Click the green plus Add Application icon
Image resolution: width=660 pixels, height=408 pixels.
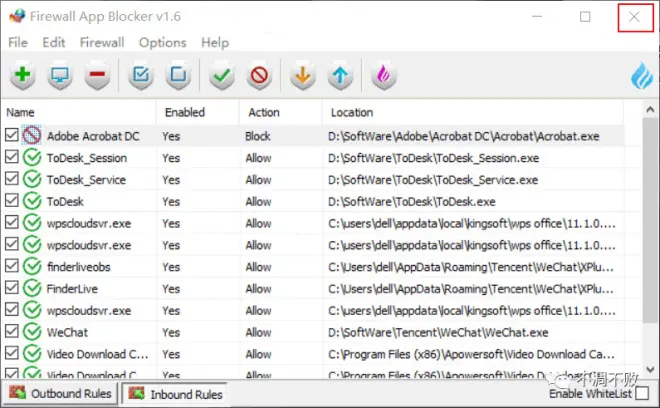[x=22, y=75]
